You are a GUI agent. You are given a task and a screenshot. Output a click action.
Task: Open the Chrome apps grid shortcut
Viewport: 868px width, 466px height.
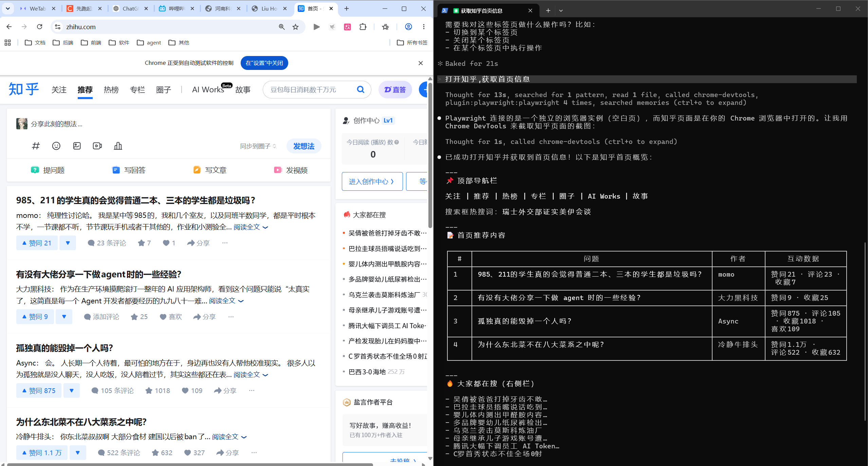7,42
